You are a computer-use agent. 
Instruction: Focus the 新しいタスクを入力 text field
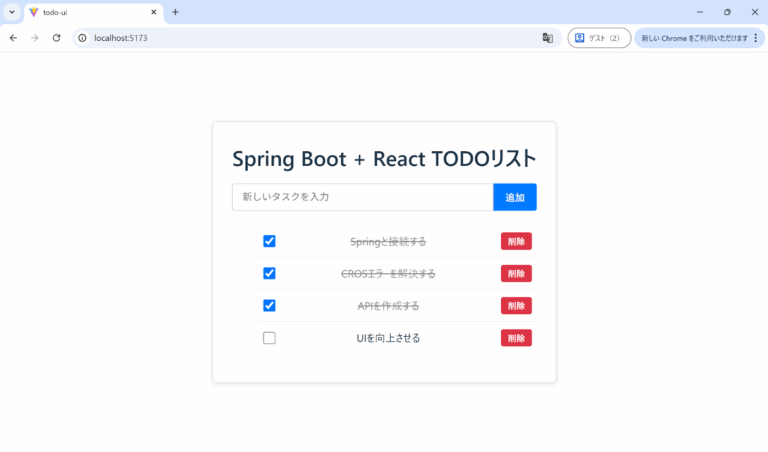(362, 197)
